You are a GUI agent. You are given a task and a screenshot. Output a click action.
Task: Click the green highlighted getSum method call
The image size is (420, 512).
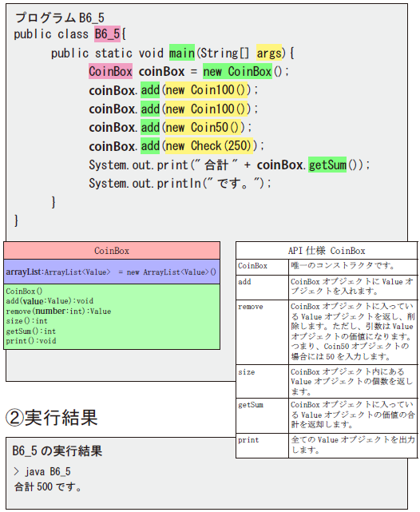tap(327, 165)
